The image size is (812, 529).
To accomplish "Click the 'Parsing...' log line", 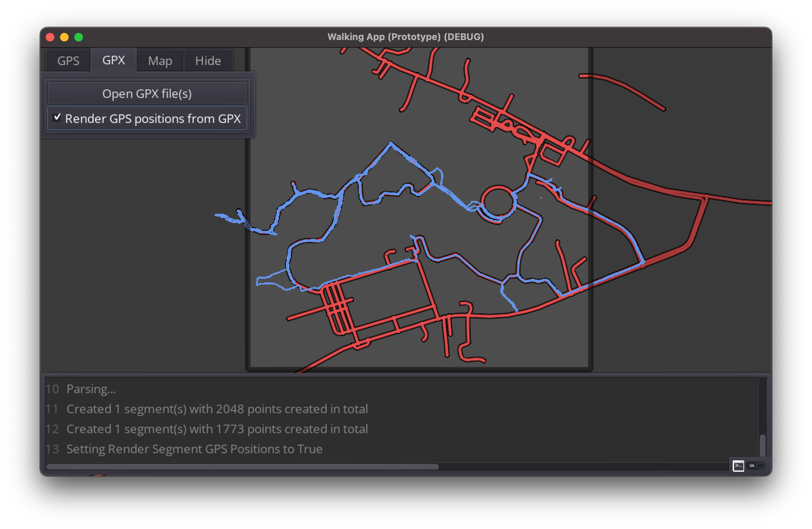I will pos(91,389).
